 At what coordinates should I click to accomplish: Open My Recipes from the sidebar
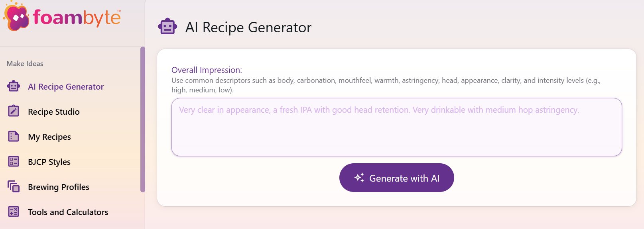(x=49, y=137)
